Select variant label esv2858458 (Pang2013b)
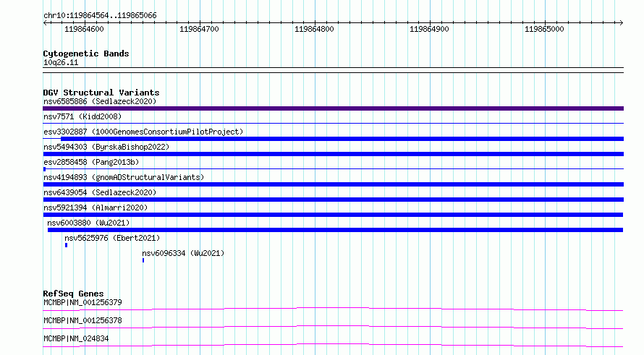Screen dimensions: 644x355 [x=91, y=162]
